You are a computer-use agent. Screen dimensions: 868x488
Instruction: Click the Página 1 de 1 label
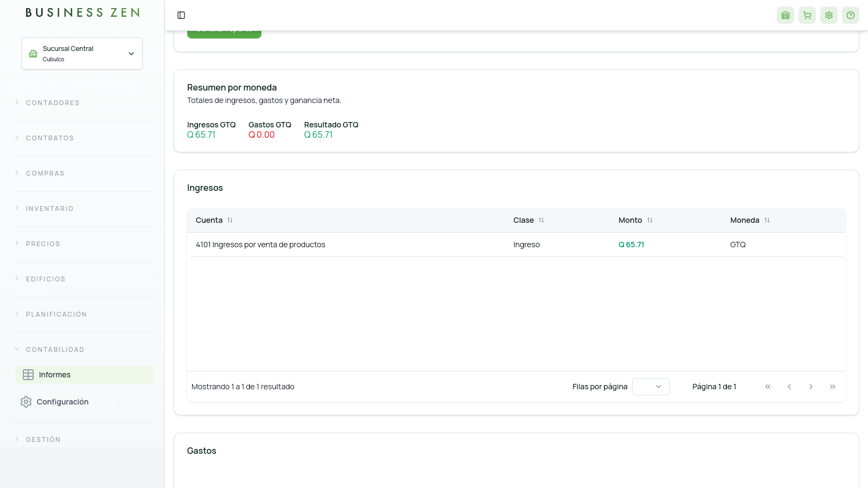(714, 387)
